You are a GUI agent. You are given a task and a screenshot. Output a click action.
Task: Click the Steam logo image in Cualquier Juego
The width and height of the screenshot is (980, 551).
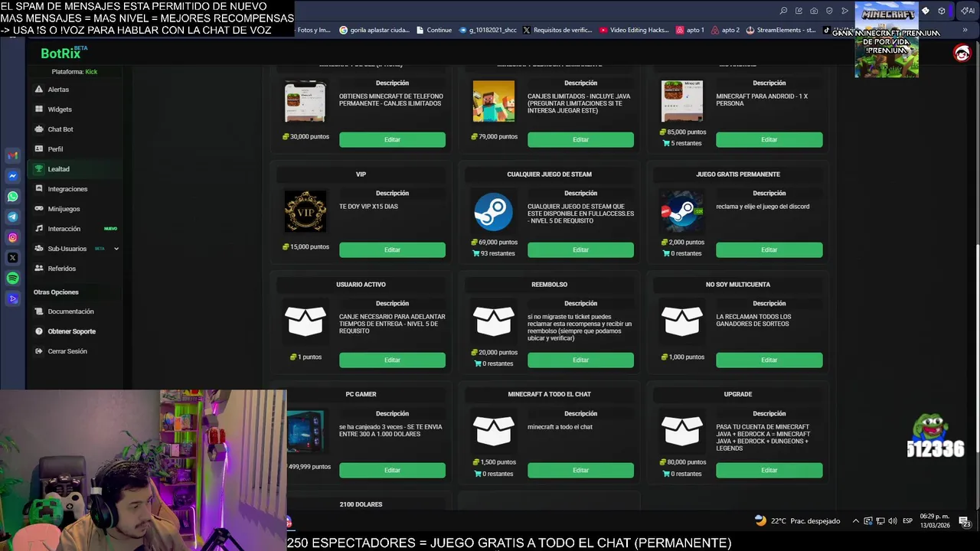[494, 211]
